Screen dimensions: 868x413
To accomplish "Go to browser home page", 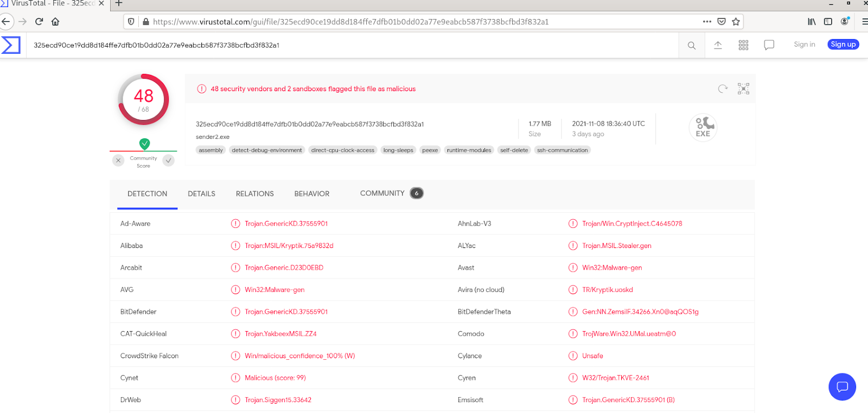I will tap(55, 22).
